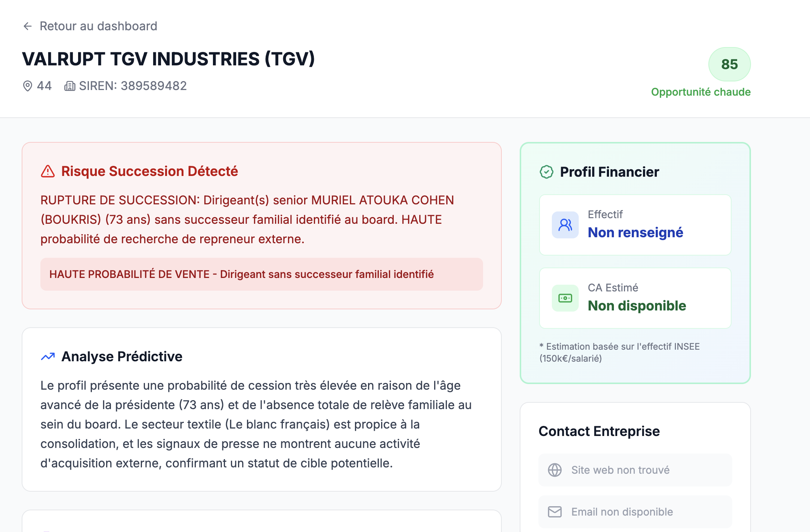Click the CA Estimé banknote icon
The height and width of the screenshot is (532, 810).
tap(565, 298)
